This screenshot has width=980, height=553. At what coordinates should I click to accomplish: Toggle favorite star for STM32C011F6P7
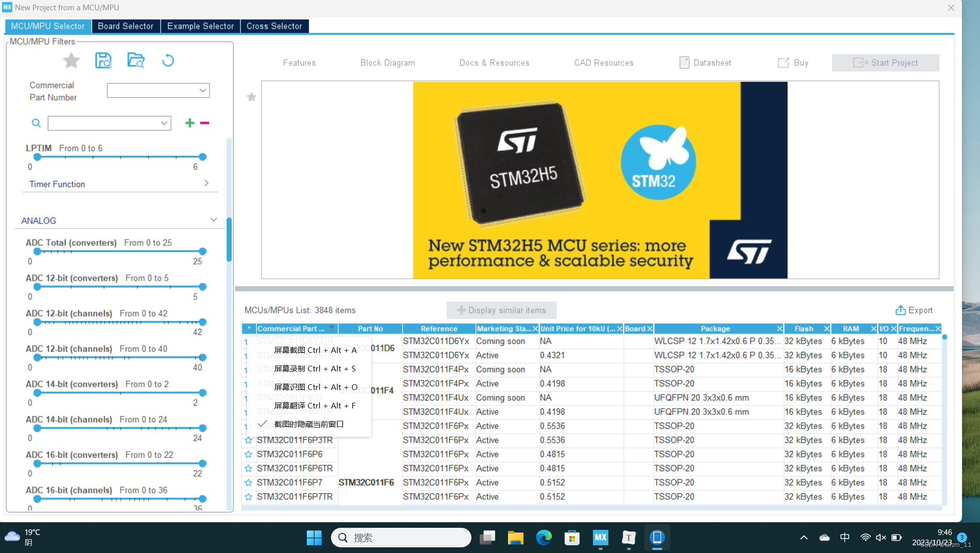coord(249,483)
